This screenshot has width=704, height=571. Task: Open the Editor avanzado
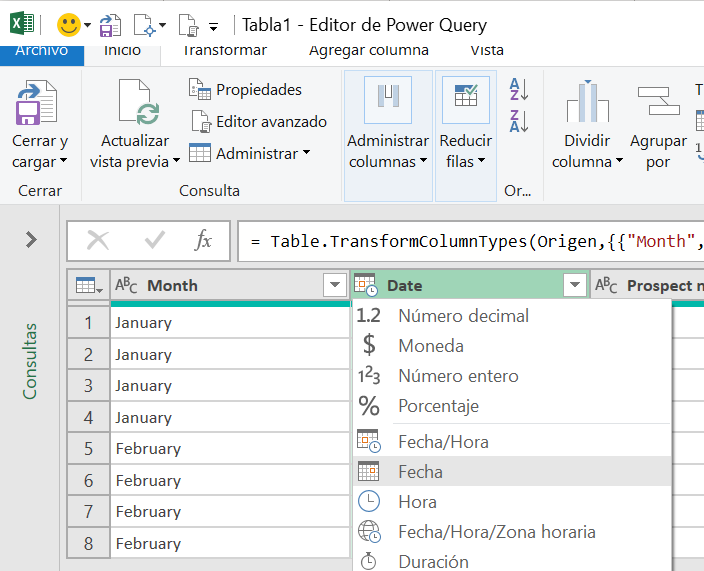click(259, 121)
